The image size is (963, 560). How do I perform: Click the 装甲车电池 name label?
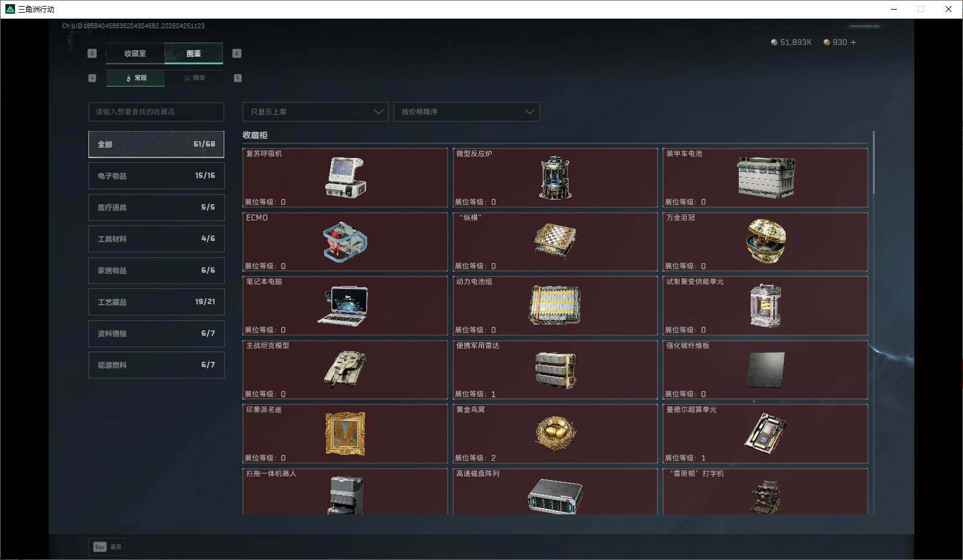[x=684, y=154]
